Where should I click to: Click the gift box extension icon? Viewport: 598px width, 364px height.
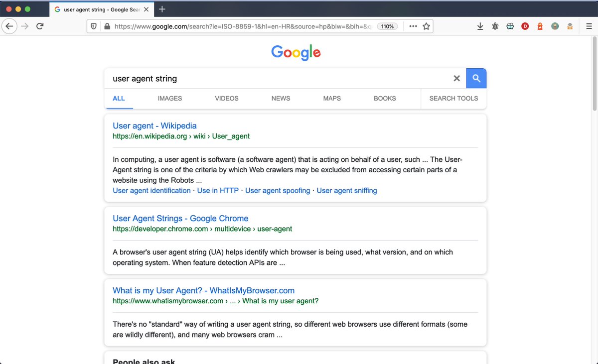(x=510, y=26)
